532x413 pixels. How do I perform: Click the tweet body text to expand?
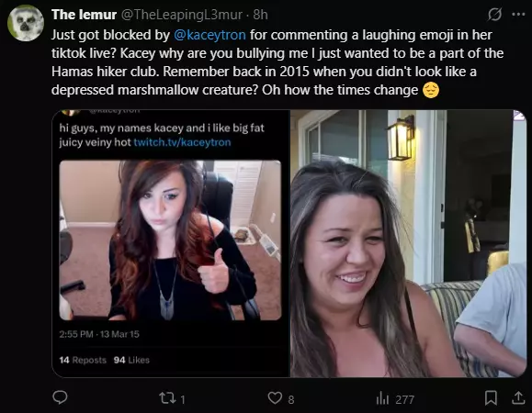click(277, 62)
